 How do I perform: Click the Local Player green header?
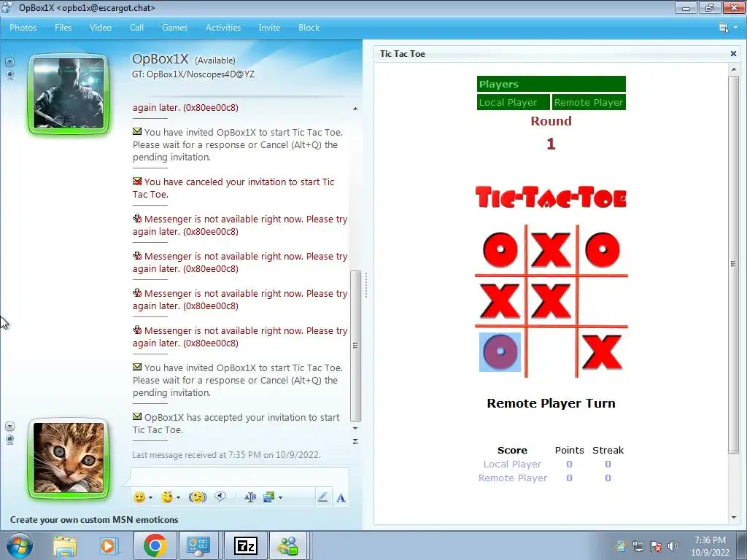click(513, 102)
